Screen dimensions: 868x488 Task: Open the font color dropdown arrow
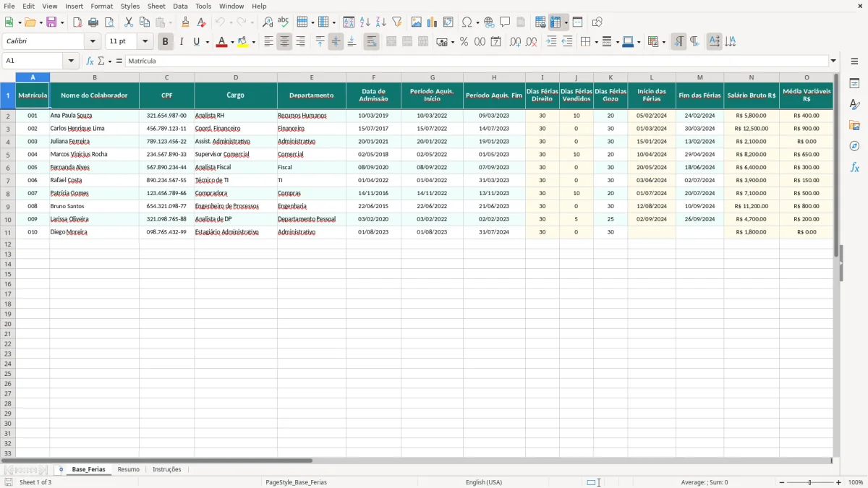pyautogui.click(x=231, y=42)
